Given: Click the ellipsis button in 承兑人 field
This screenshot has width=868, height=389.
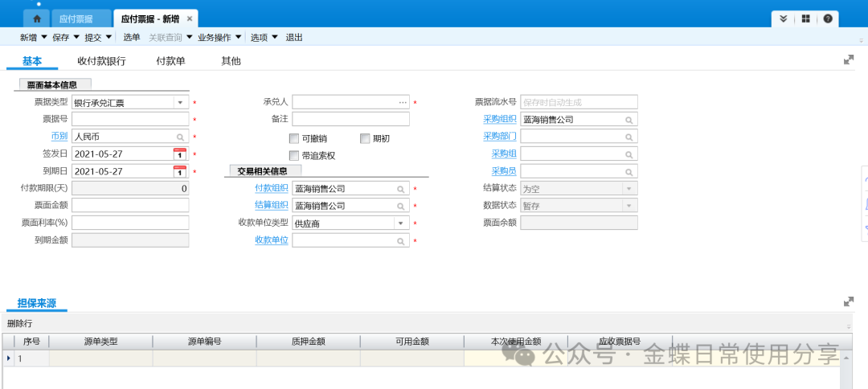Looking at the screenshot, I should coord(403,102).
